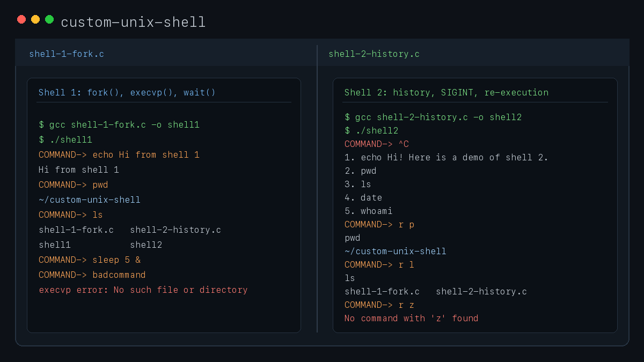Click 'shell1' in the Shell 1 ls output
644x362 pixels.
55,245
